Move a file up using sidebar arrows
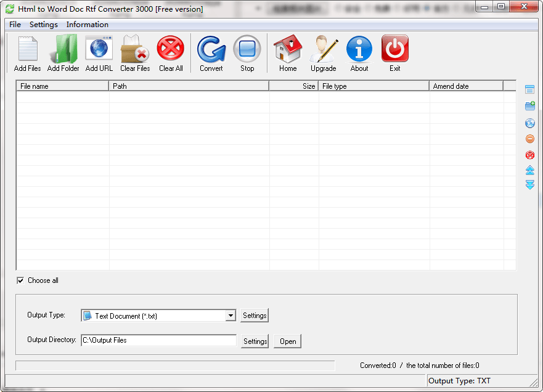This screenshot has width=543, height=392. (529, 171)
